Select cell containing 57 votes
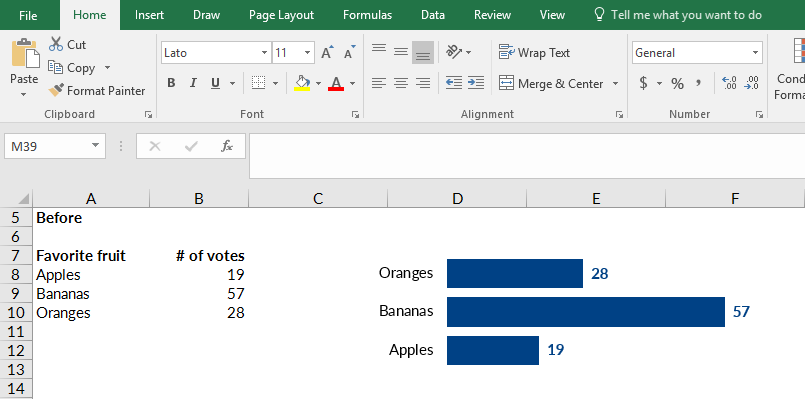 pyautogui.click(x=199, y=294)
